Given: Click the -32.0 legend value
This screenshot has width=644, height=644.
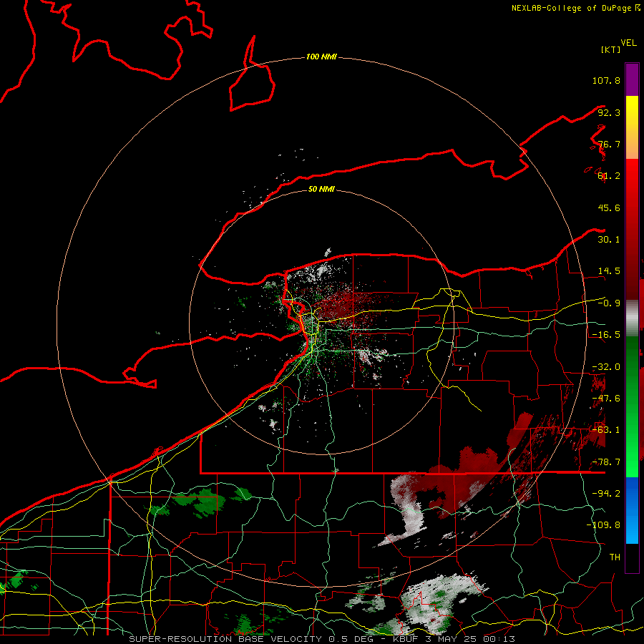Looking at the screenshot, I should point(606,367).
